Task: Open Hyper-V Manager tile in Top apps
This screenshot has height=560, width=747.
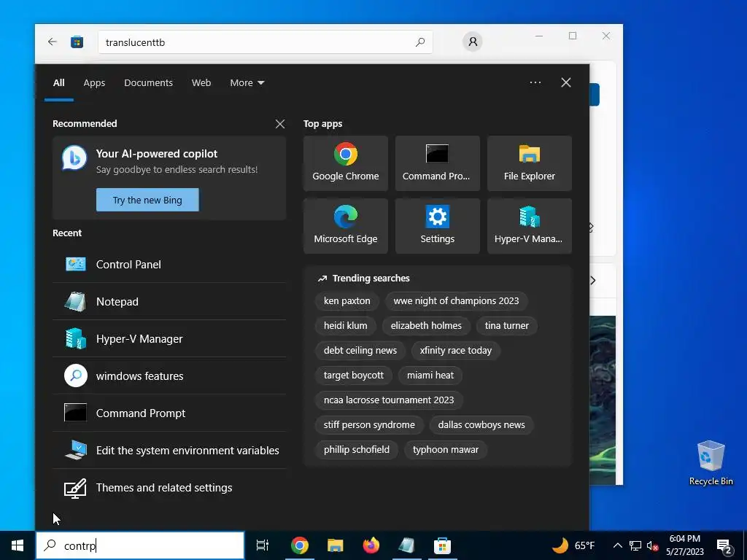Action: coord(530,226)
